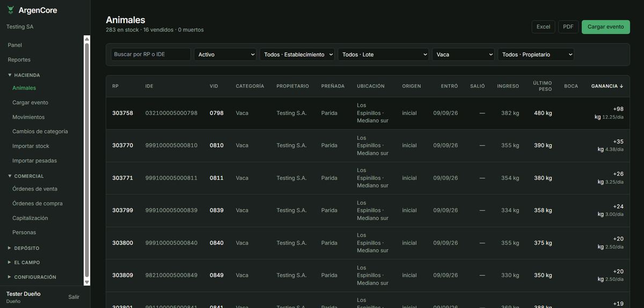Open animal row RP 303799
Screen dimensions: 644x308
[x=368, y=210]
